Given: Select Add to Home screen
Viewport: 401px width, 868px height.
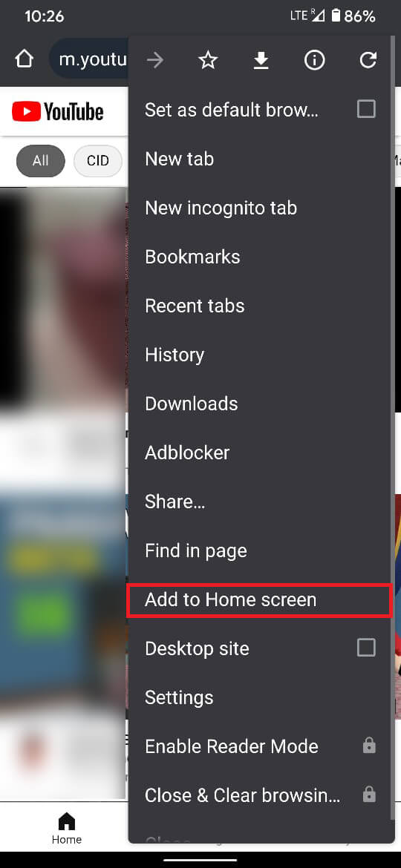Looking at the screenshot, I should coord(261,599).
